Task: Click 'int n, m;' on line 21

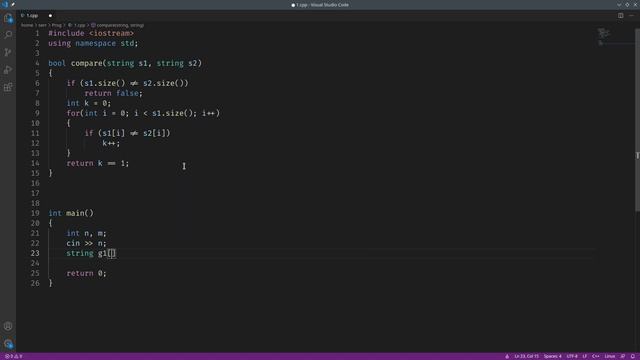Action: point(86,233)
